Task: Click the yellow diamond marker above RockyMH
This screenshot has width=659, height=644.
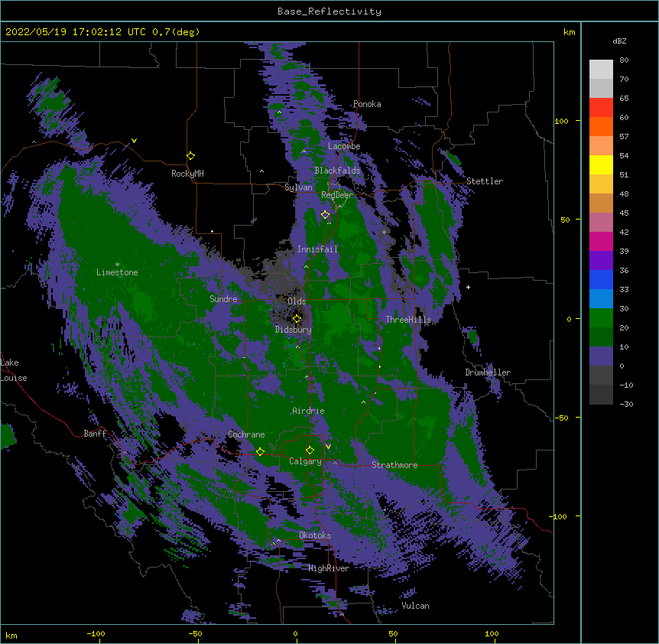Action: point(191,156)
